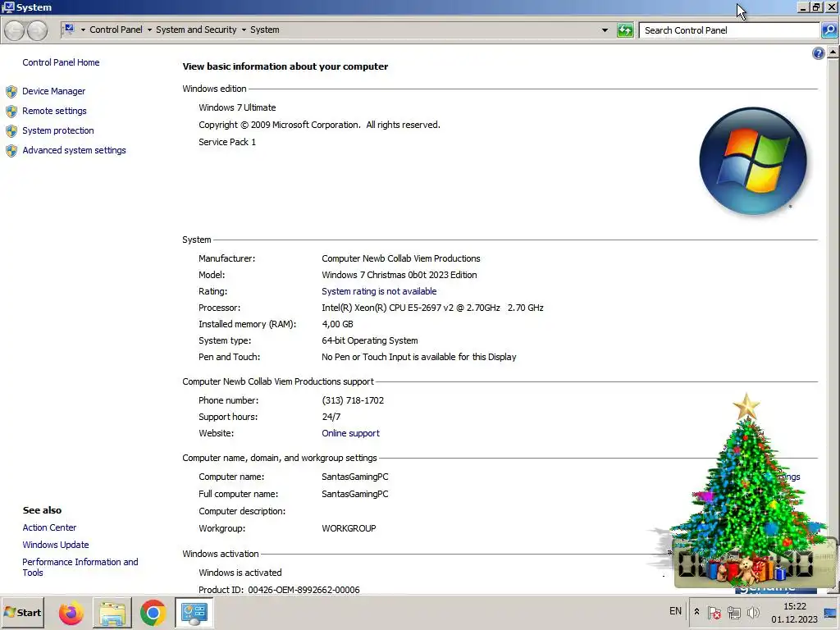Screen dimensions: 840x630
Task: Click the Control Panel taskbar button
Action: click(x=194, y=613)
